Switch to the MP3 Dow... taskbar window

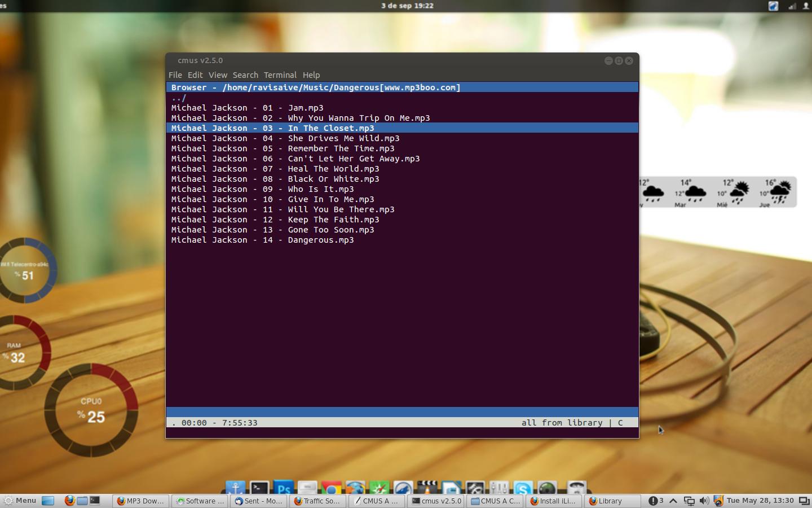coord(140,501)
